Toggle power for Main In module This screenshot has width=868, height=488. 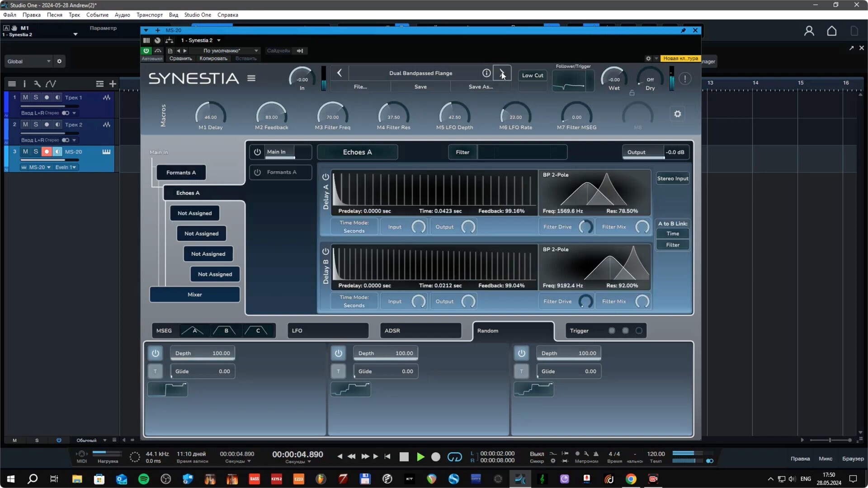point(257,152)
